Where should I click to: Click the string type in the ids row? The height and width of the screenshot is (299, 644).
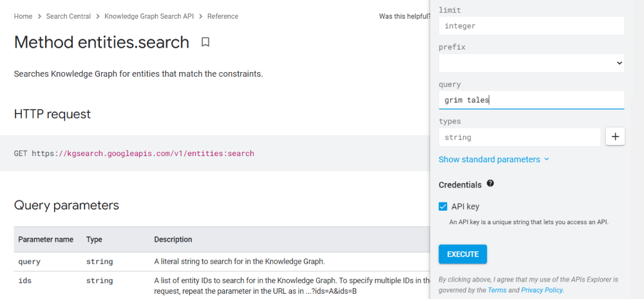(x=99, y=281)
